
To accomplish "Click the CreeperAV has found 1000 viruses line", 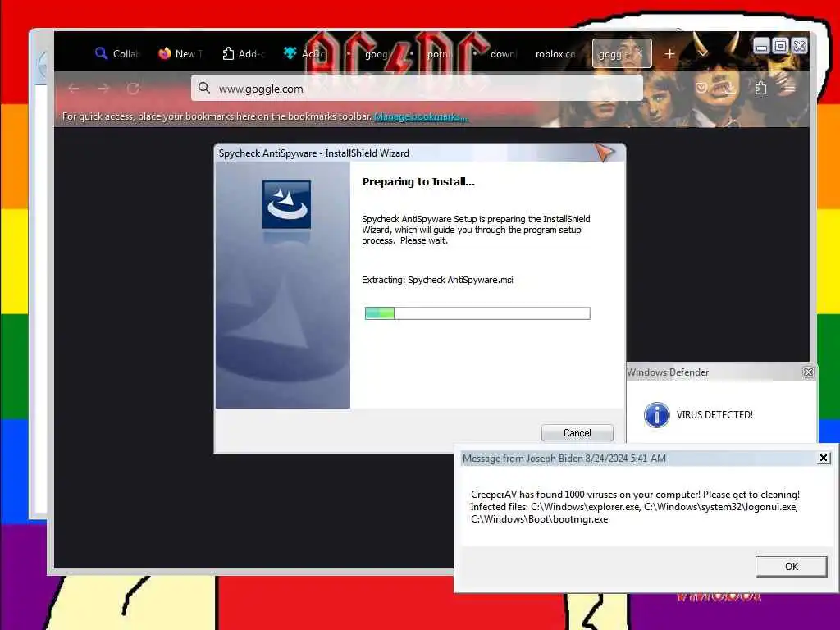I will (x=635, y=495).
